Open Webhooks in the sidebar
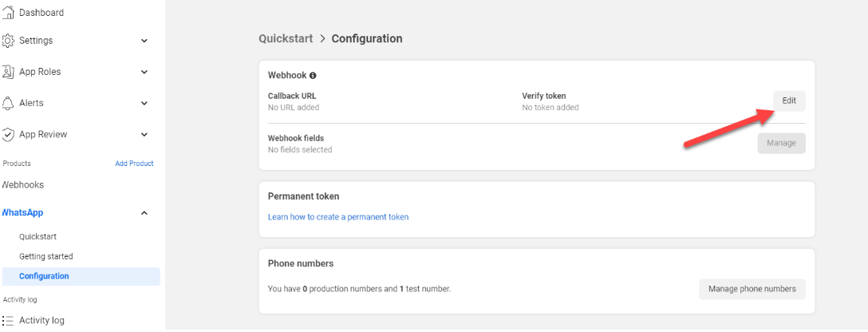 click(x=22, y=185)
